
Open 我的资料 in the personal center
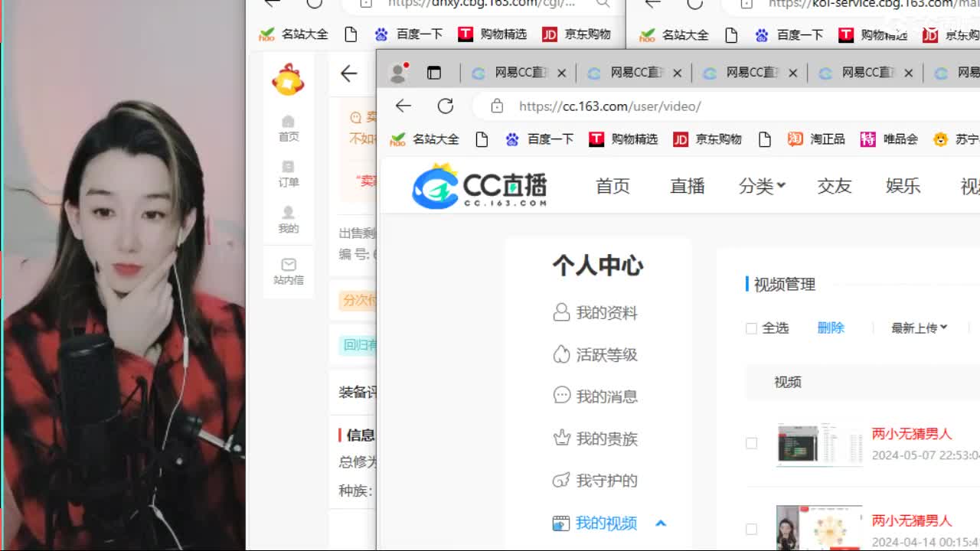click(x=595, y=312)
